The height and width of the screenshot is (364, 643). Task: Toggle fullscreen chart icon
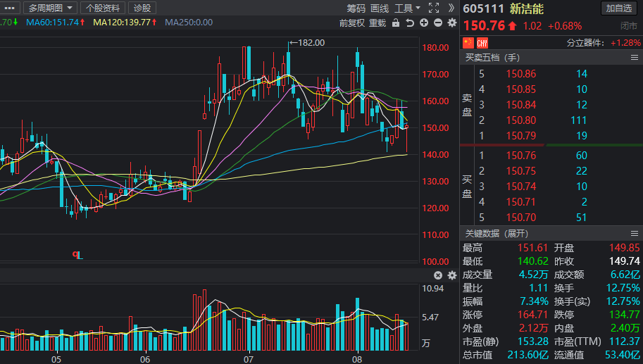coord(434,8)
